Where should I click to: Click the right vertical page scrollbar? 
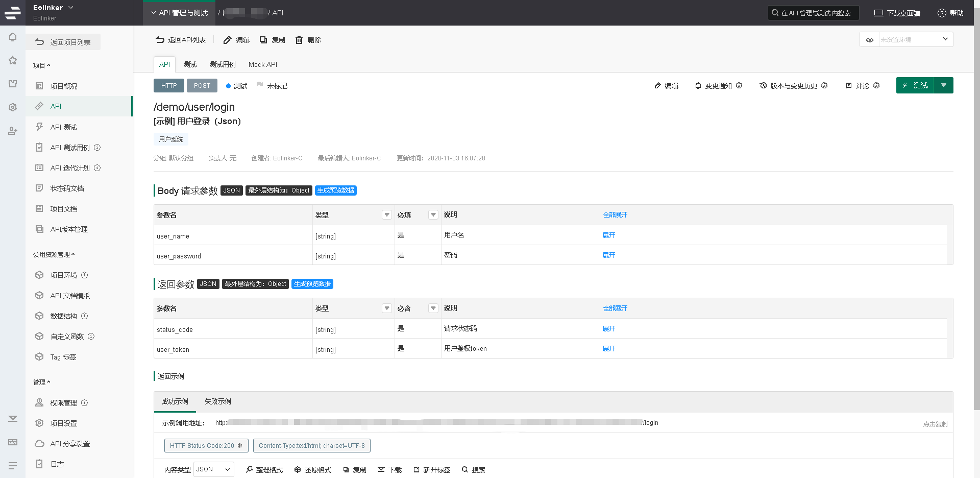pos(976,204)
